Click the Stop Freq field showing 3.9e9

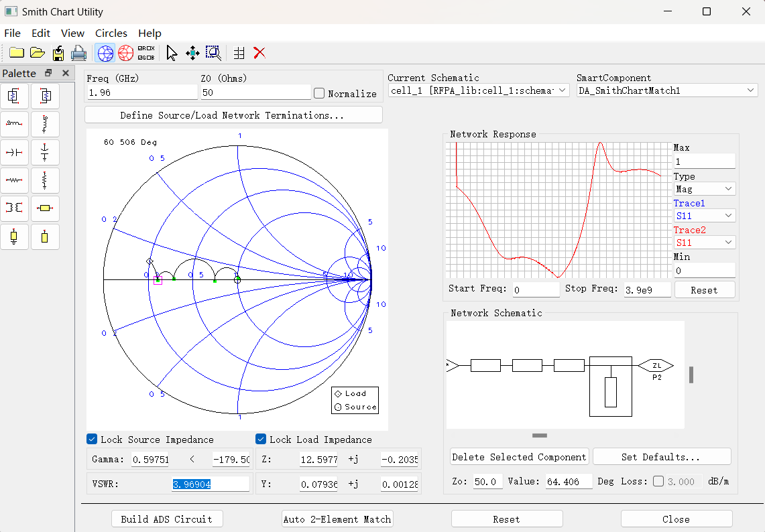click(648, 289)
